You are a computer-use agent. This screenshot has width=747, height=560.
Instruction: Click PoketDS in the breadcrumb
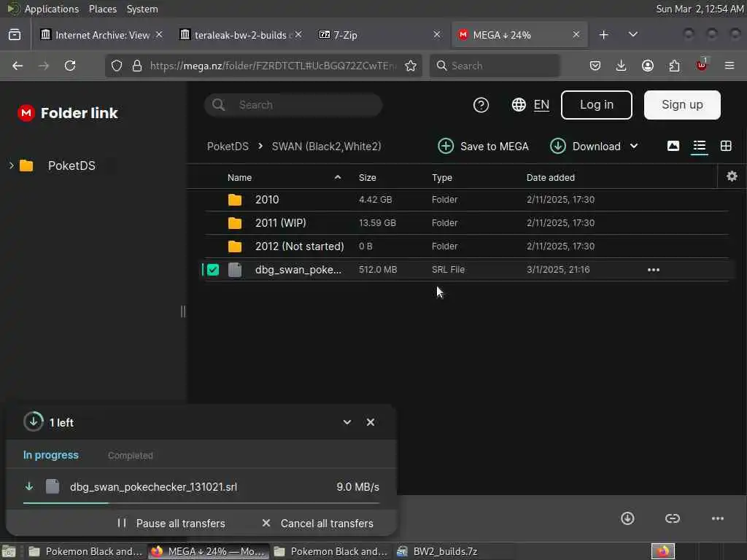228,146
